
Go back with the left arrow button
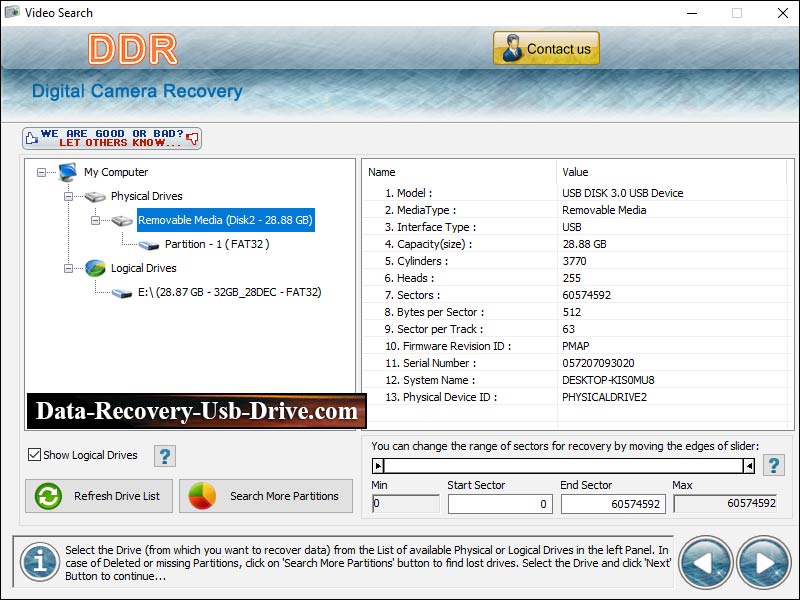tap(706, 563)
